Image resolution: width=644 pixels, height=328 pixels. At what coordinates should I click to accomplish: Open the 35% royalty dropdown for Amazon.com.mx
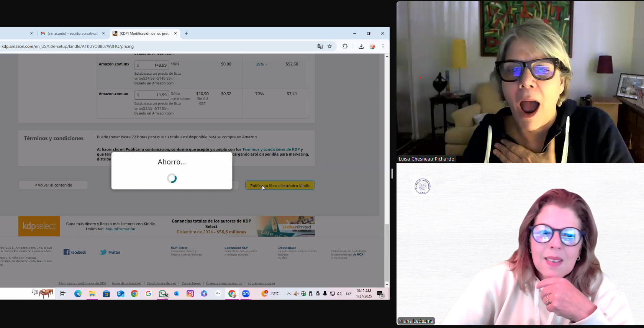pyautogui.click(x=261, y=64)
